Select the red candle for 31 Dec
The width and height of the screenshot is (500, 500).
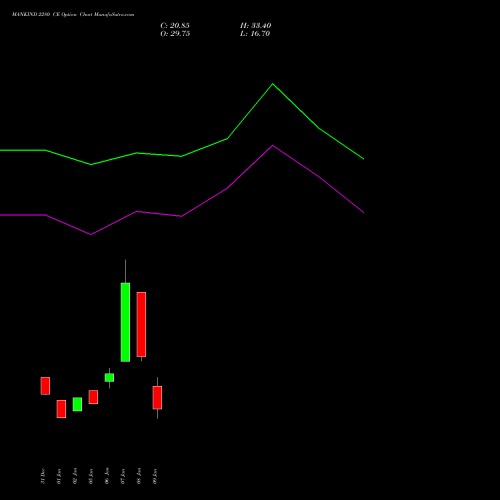(45, 386)
